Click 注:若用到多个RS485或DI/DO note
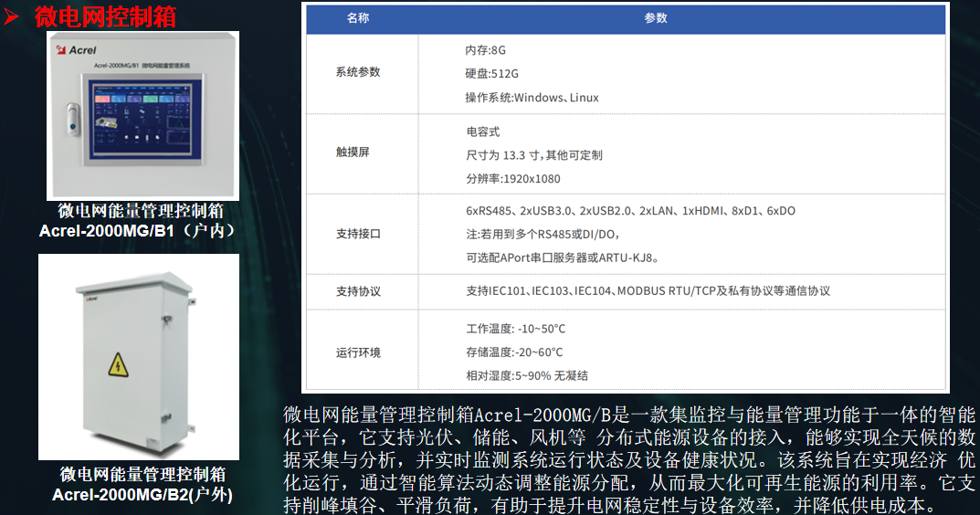 point(543,235)
